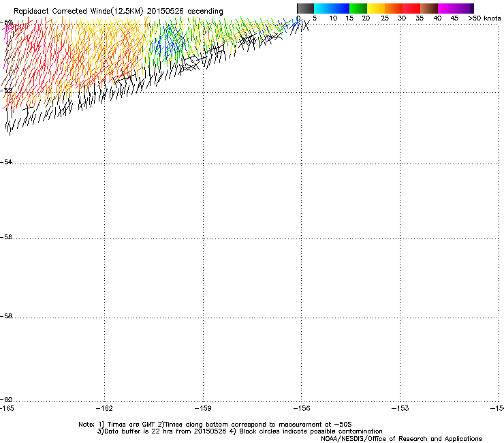Click the legend label '25'
The height and width of the screenshot is (443, 504).
(385, 18)
